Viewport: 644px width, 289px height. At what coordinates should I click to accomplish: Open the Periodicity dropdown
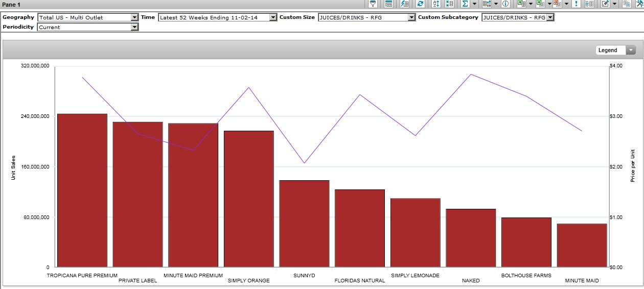(134, 27)
